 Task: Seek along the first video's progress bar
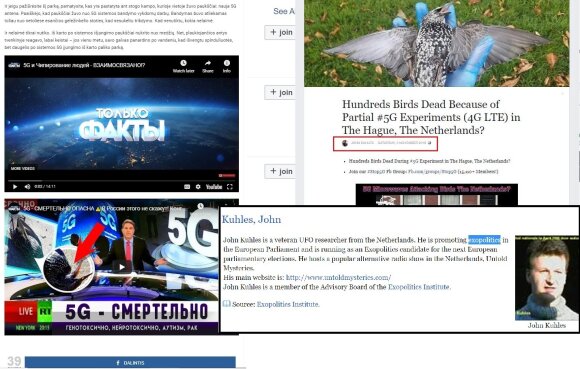click(x=121, y=181)
